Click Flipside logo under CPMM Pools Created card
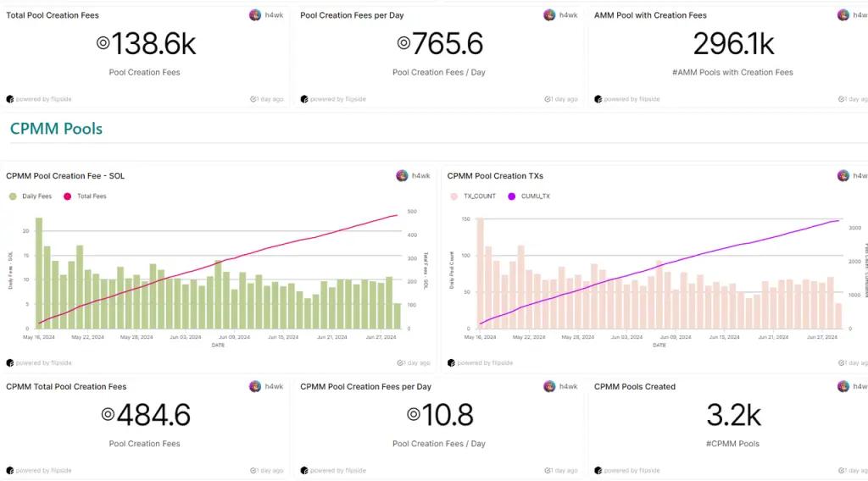 click(598, 470)
